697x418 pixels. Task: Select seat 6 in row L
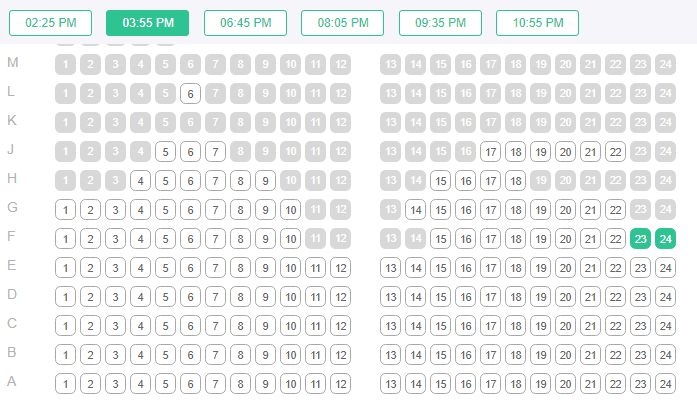(x=190, y=94)
